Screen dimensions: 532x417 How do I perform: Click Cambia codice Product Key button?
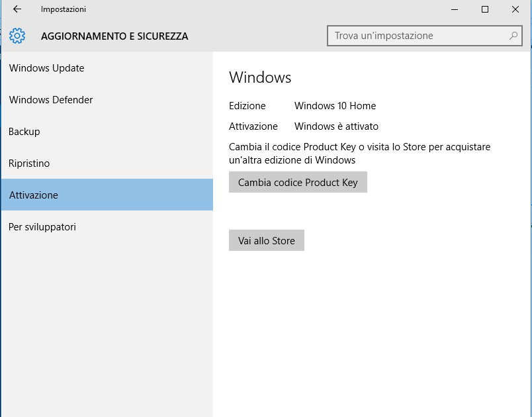pos(298,182)
